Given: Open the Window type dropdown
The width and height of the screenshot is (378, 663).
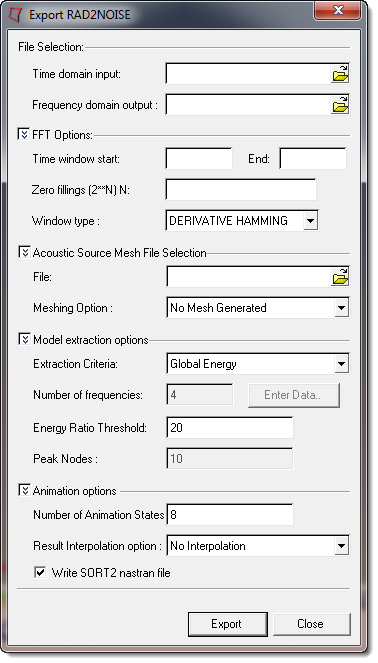Looking at the screenshot, I should [310, 221].
